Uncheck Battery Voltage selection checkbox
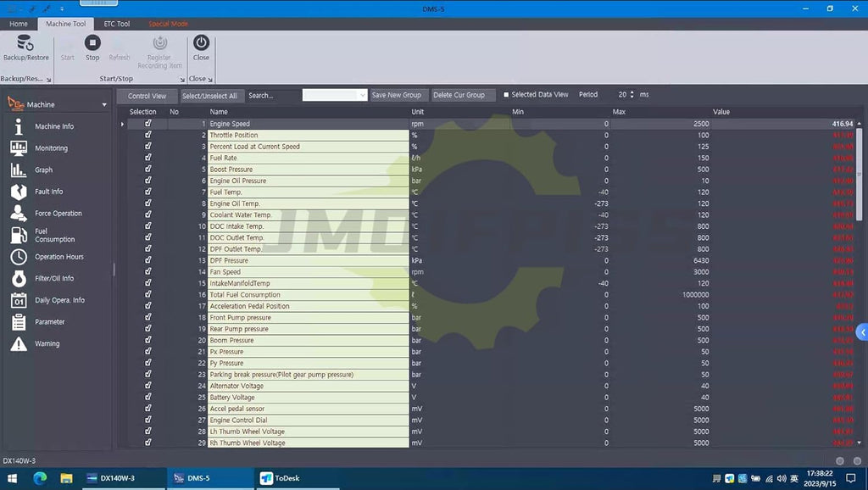Viewport: 868px width, 490px height. point(147,397)
